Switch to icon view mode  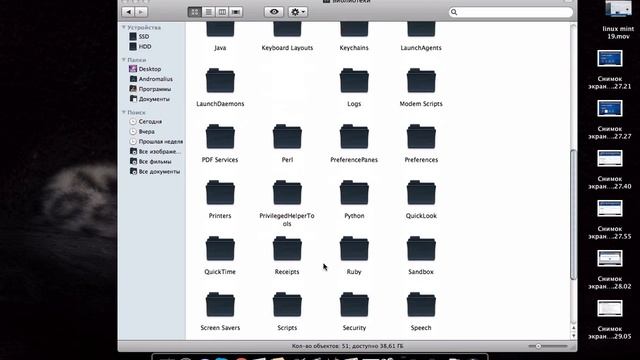[195, 12]
